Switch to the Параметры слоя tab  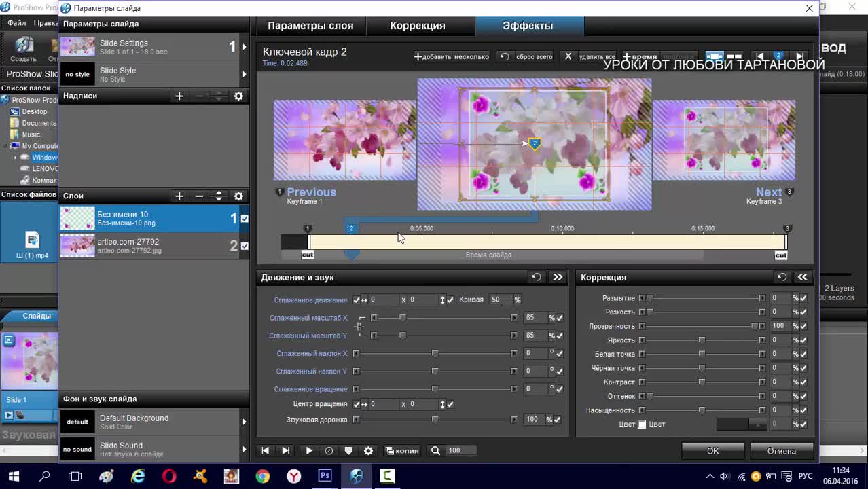click(310, 26)
